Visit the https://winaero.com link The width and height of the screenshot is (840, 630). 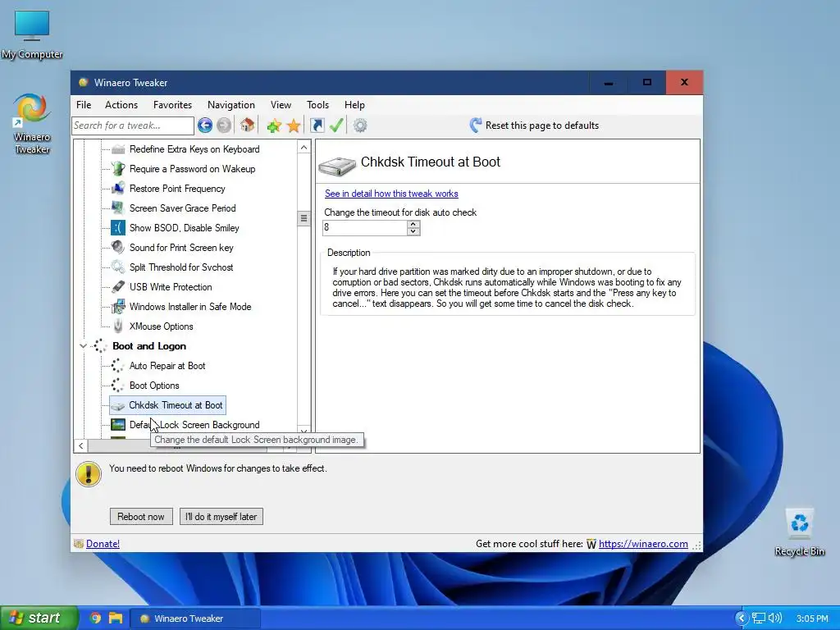643,544
